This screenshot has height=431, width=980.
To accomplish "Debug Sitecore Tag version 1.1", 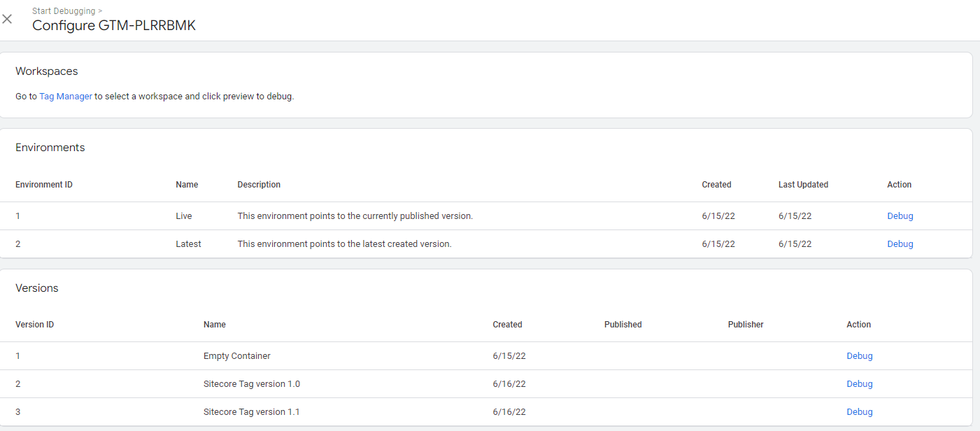I will coord(859,412).
